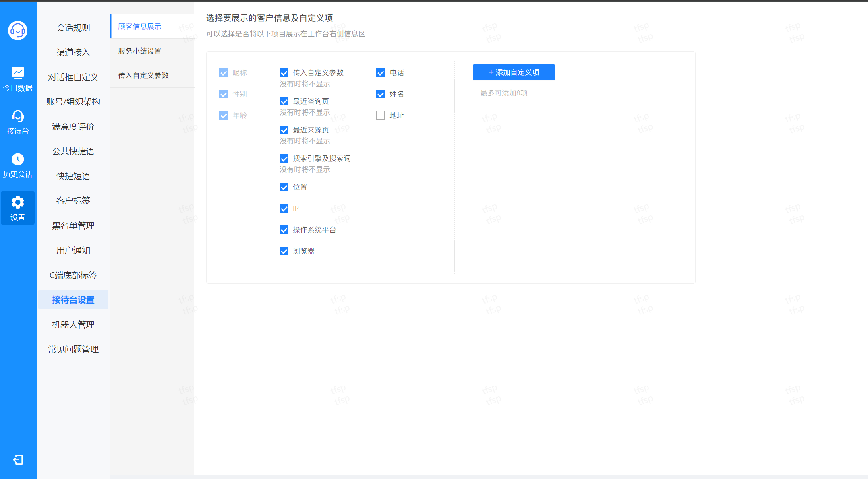This screenshot has width=868, height=479.
Task: Uncheck the 传入自定义参数 checkbox
Action: [x=284, y=73]
